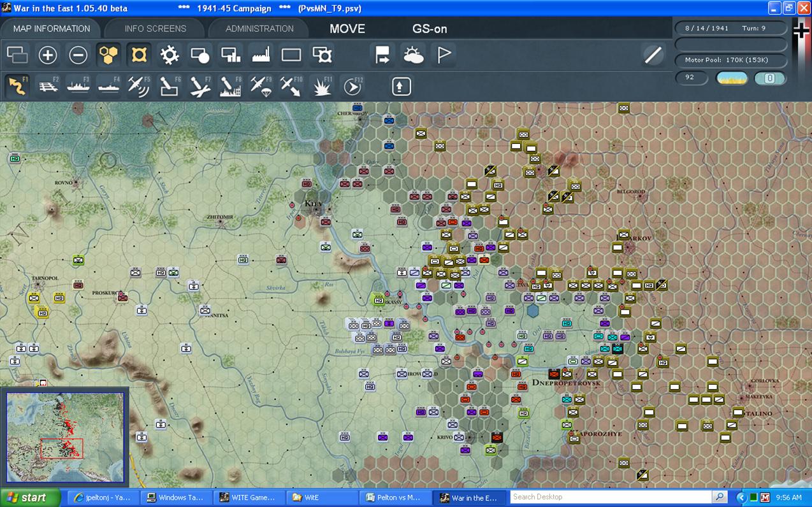Click the rectangle with bar chart icon
The height and width of the screenshot is (507, 812).
(x=231, y=55)
